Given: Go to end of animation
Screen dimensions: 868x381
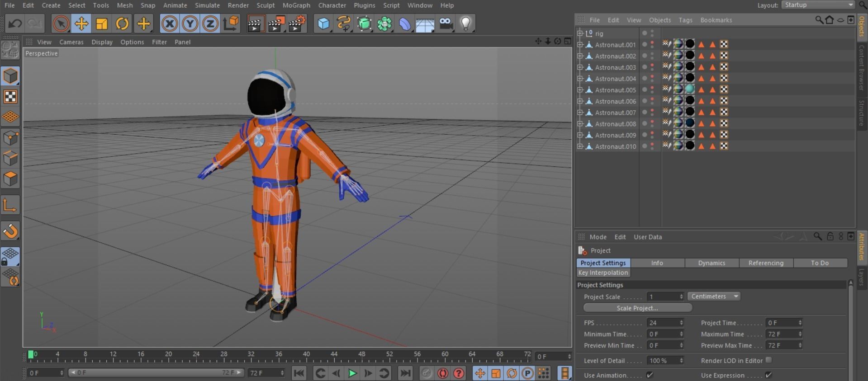Looking at the screenshot, I should [406, 373].
